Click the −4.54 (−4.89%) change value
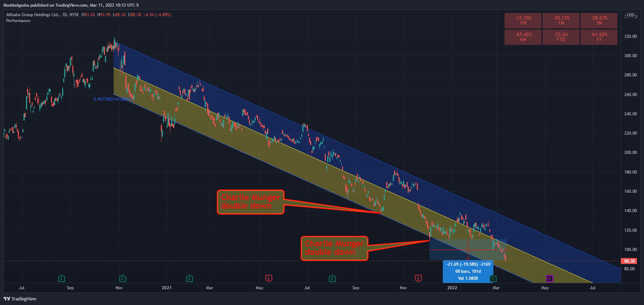Image resolution: width=644 pixels, height=305 pixels. click(157, 15)
